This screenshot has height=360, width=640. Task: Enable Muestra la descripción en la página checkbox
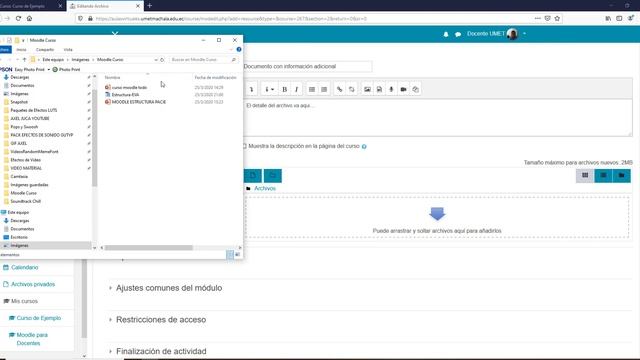coord(244,146)
